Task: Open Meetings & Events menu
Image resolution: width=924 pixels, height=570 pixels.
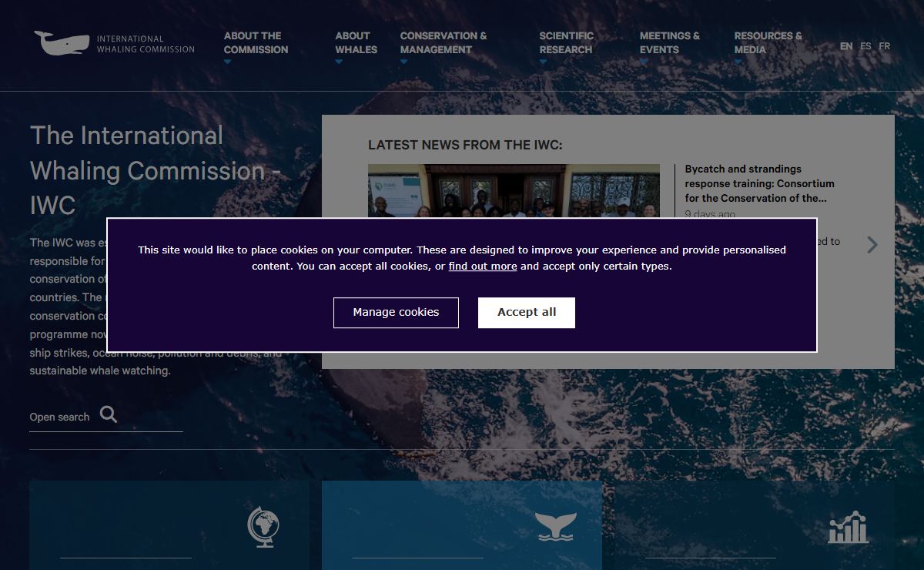Action: pos(670,42)
